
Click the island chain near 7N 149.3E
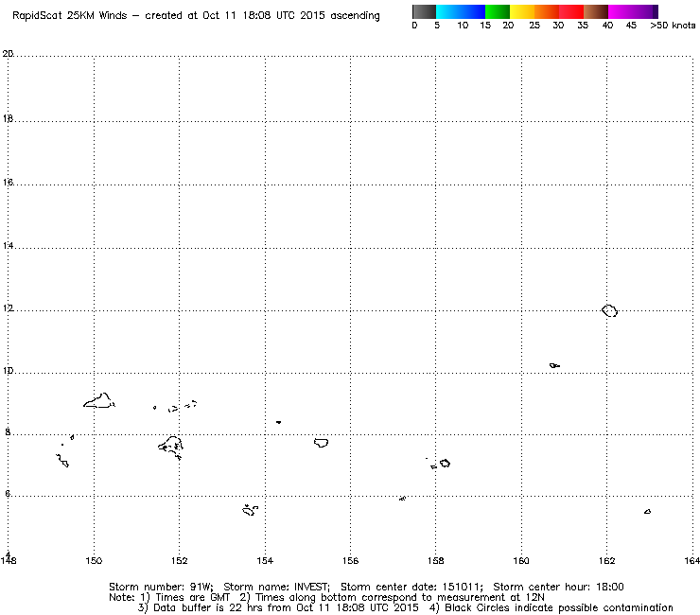(x=62, y=461)
